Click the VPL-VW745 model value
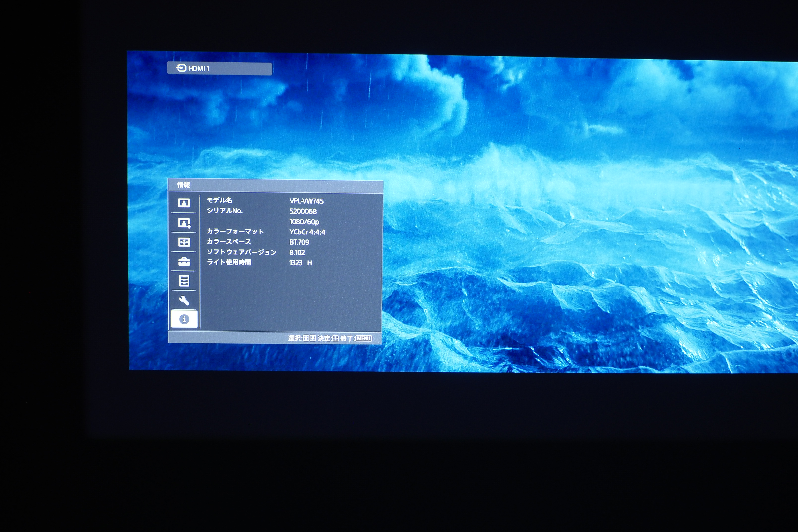 306,201
